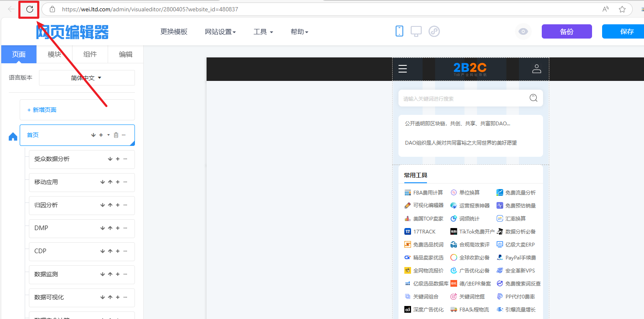Viewport: 644px width, 319px height.
Task: Toggle the eye preview icon
Action: click(523, 31)
